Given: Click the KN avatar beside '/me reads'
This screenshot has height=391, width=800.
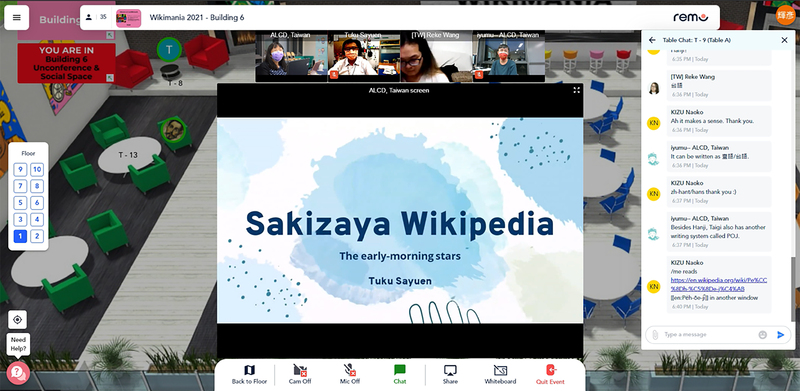Looking at the screenshot, I should 654,287.
